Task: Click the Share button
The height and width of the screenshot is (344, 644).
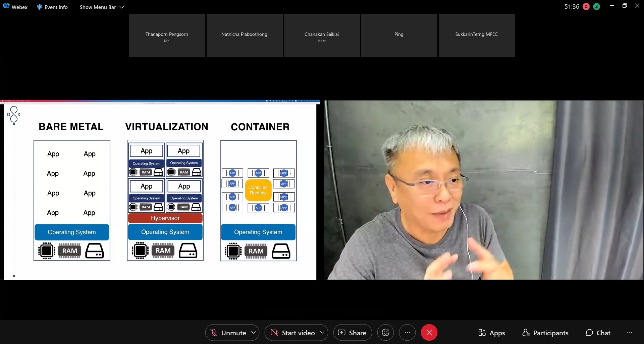Action: coord(352,333)
